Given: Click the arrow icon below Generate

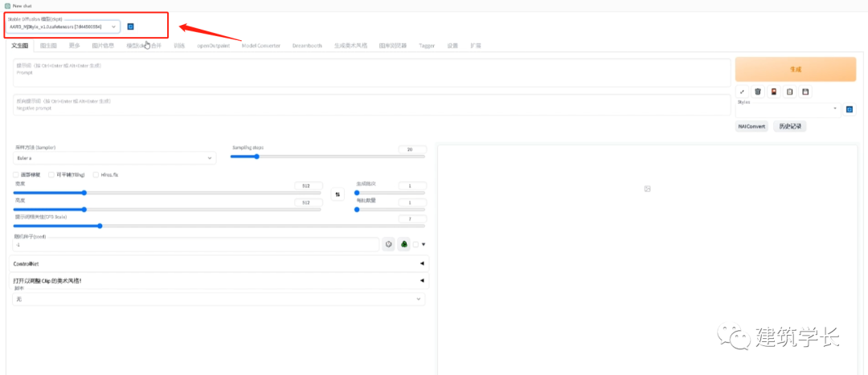Looking at the screenshot, I should coord(742,92).
